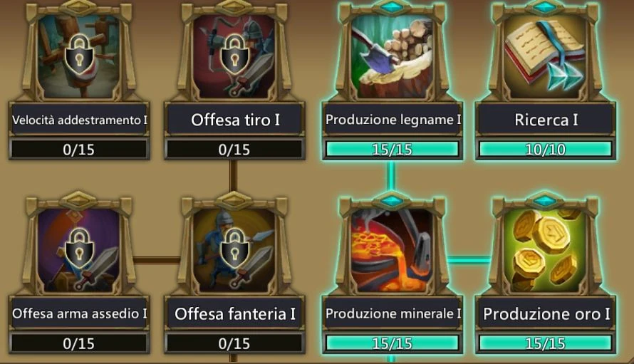Image resolution: width=634 pixels, height=364 pixels.
Task: Click the Produzione minerale I 15/15 progress bar
Action: click(x=393, y=343)
